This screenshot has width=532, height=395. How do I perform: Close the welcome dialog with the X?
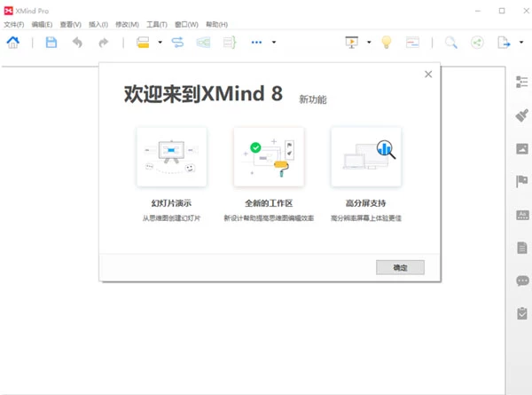coord(428,74)
